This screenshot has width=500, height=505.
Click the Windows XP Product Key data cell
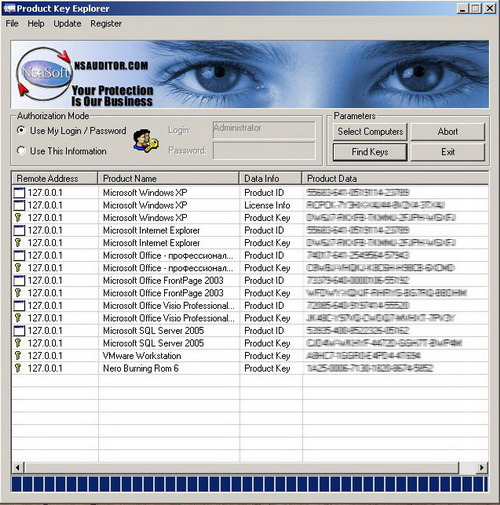click(381, 218)
